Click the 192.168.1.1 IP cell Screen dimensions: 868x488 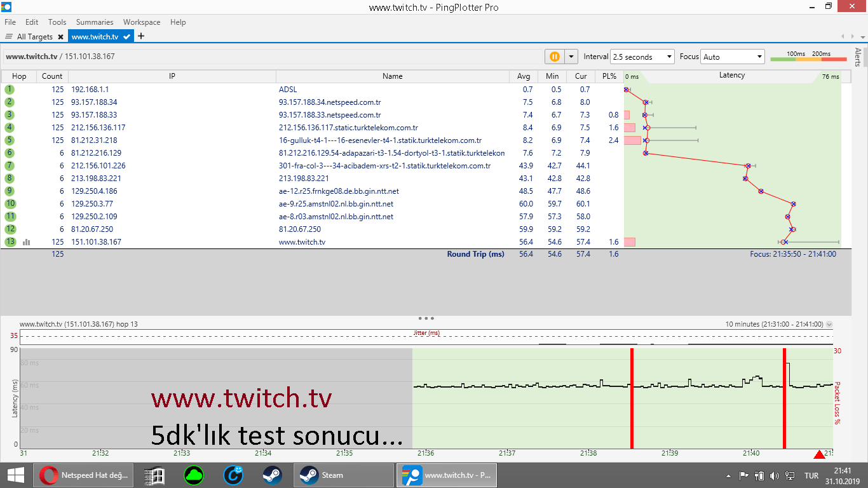tap(90, 90)
